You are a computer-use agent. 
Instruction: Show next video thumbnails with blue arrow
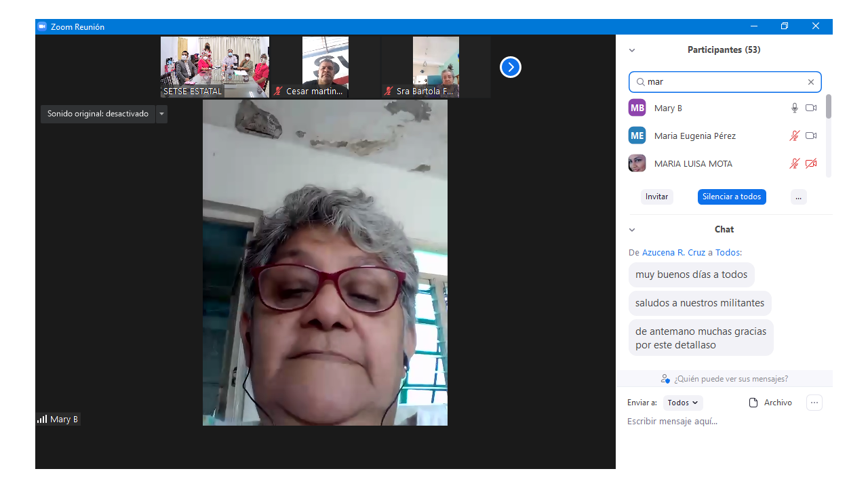(511, 67)
